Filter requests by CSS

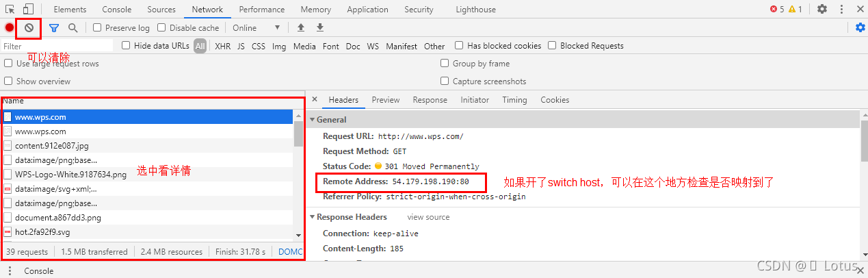pos(259,46)
